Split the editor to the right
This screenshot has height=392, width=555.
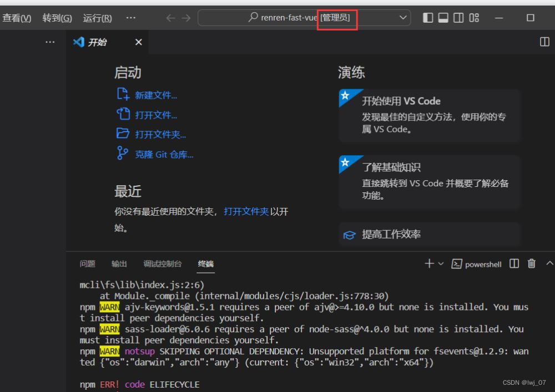point(544,42)
